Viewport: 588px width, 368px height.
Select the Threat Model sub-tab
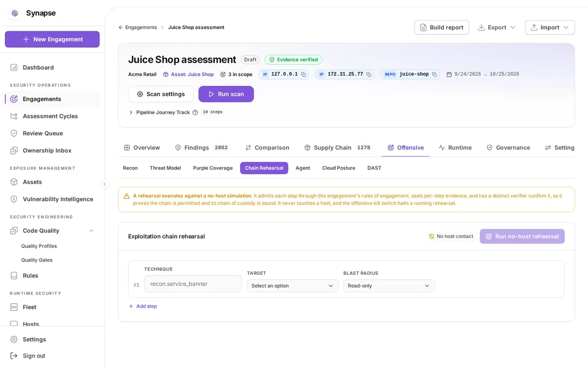coord(165,168)
